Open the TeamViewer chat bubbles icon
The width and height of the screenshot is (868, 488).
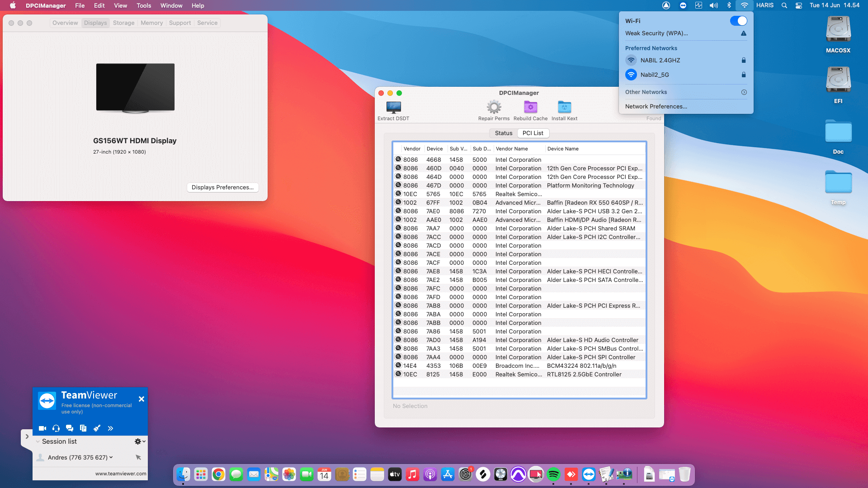[70, 428]
